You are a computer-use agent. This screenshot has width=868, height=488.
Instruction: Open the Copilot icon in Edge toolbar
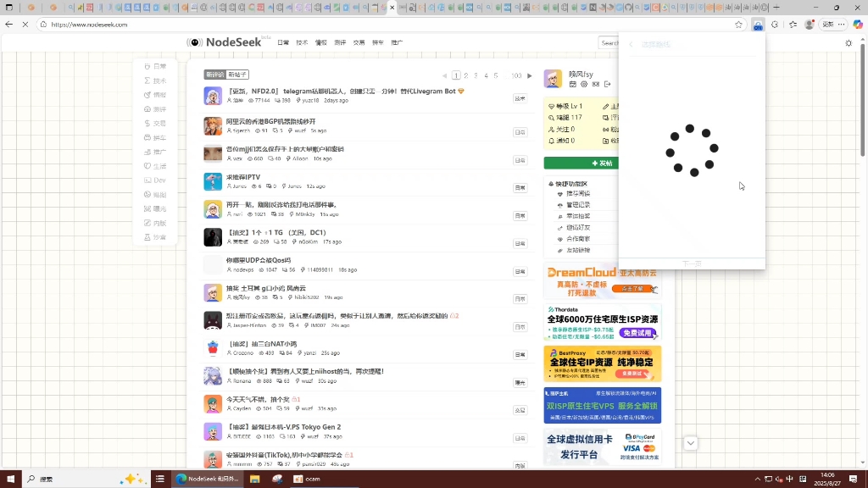click(x=858, y=25)
